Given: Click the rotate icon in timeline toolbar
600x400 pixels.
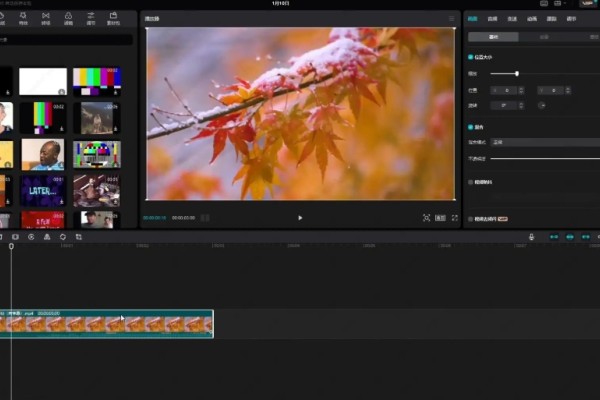Looking at the screenshot, I should point(63,237).
